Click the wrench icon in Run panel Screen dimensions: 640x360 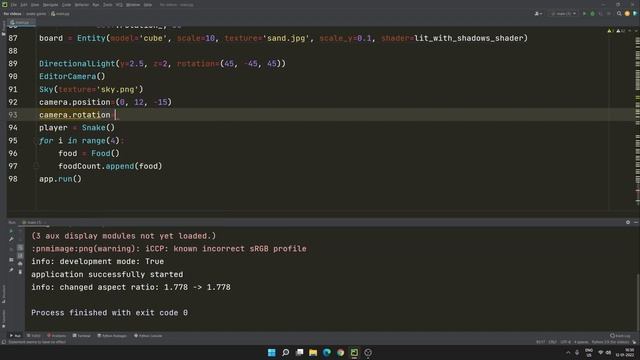tap(11, 239)
